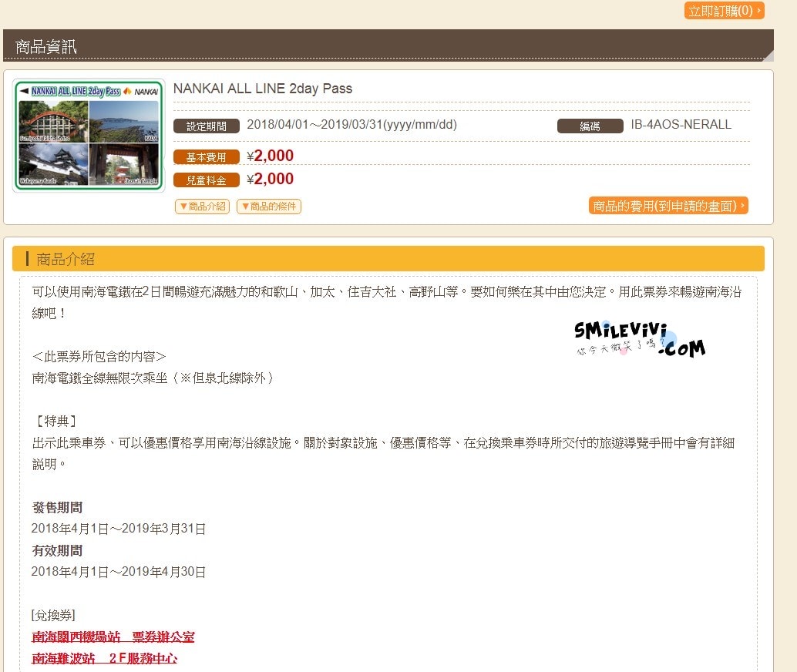Click the 商品資訊 section header

point(388,45)
